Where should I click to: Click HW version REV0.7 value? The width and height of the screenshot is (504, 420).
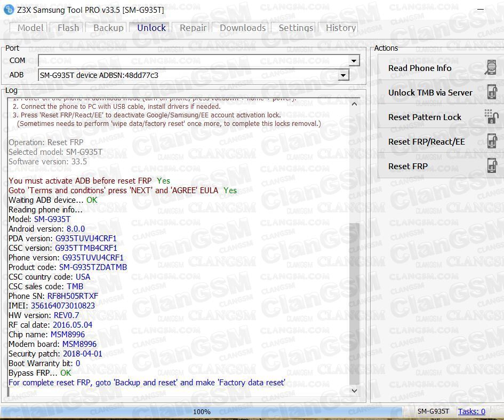66,315
